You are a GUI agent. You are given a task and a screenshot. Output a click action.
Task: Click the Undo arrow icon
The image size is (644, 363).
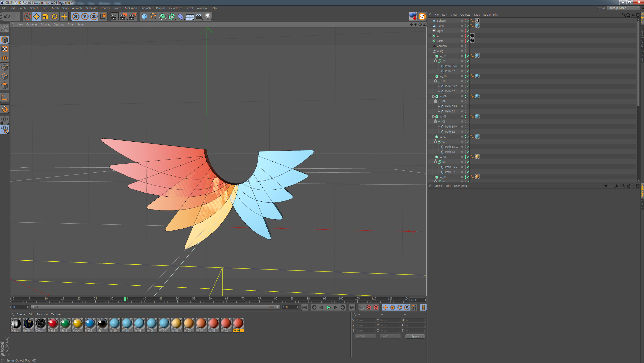[x=7, y=17]
